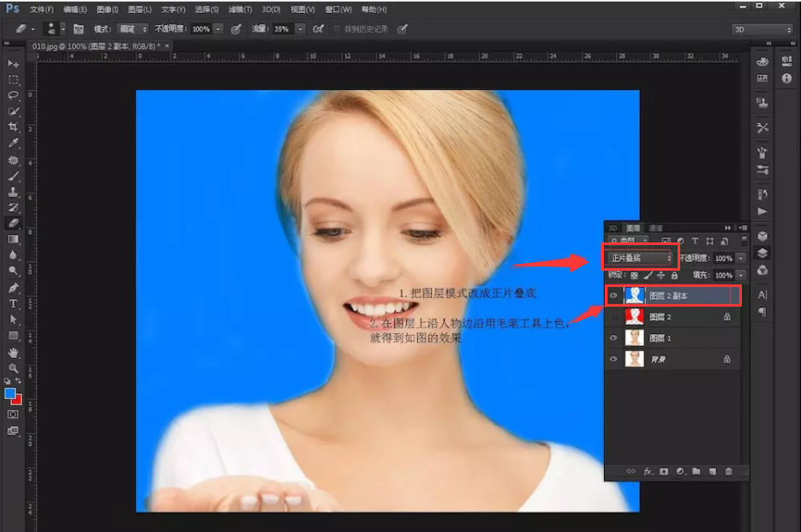801x532 pixels.
Task: Activate the Horizontal Type tool
Action: pyautogui.click(x=13, y=303)
